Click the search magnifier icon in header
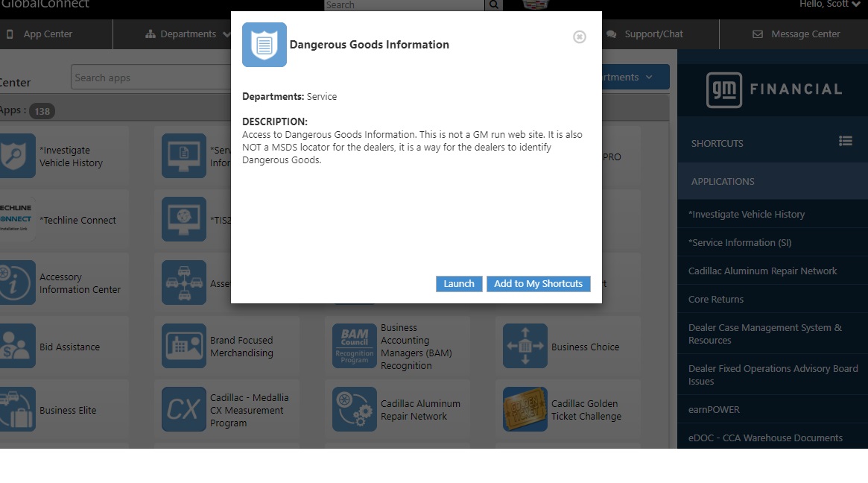This screenshot has width=868, height=483. (x=494, y=5)
